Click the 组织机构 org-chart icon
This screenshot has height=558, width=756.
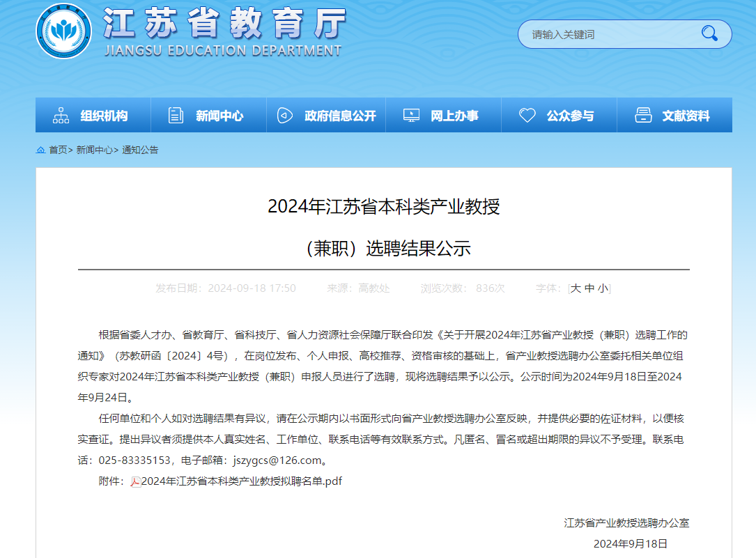click(x=61, y=116)
